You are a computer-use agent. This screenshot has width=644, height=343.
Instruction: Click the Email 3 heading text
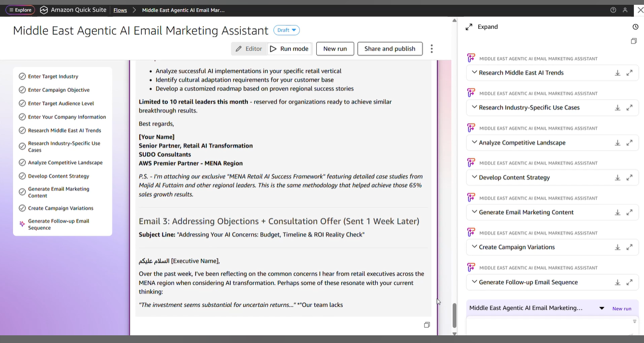click(279, 221)
